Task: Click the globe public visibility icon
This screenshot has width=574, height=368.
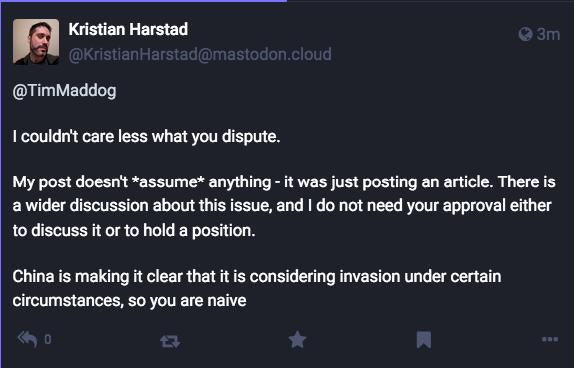Action: 525,34
